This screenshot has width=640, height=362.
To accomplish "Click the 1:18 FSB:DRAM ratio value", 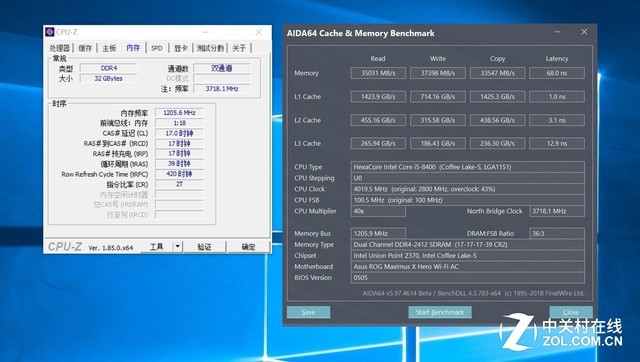I will tap(179, 123).
